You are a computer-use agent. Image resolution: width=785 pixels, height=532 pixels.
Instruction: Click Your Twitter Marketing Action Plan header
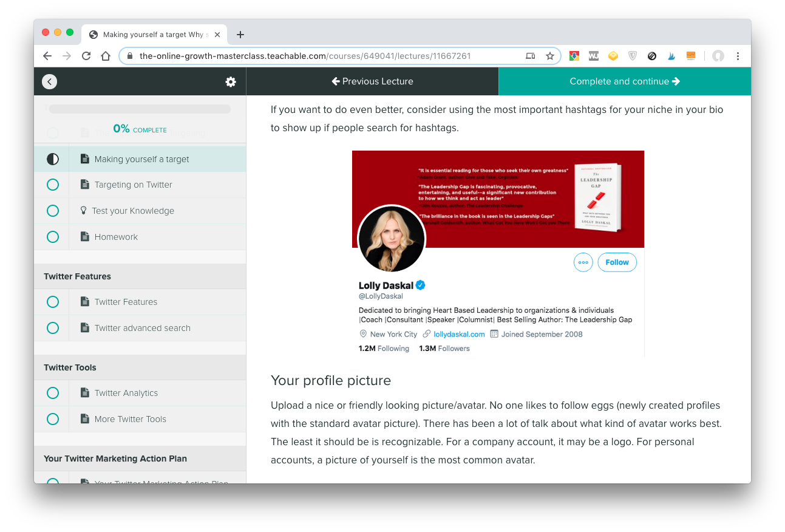pyautogui.click(x=140, y=459)
